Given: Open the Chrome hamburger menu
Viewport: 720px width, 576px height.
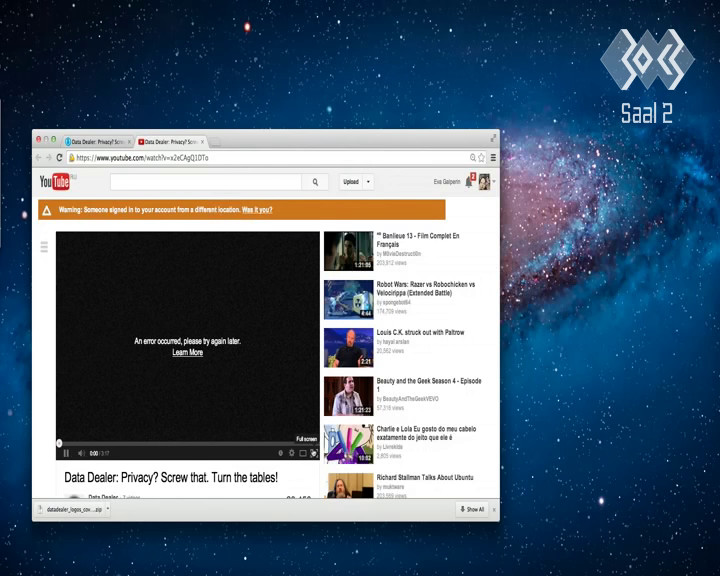Looking at the screenshot, I should [493, 158].
